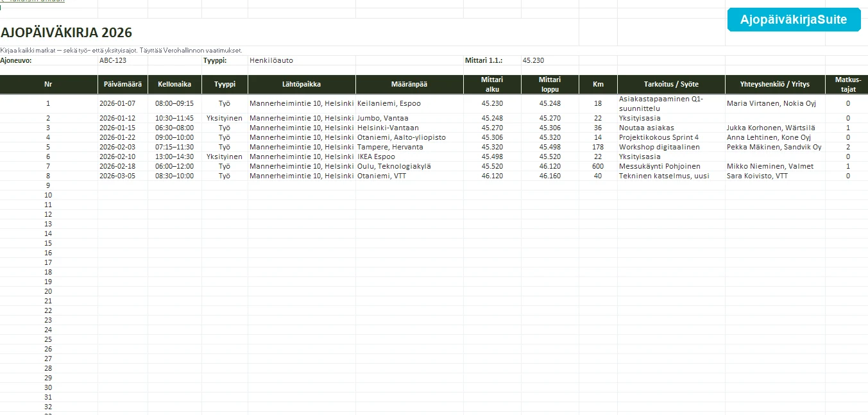Image resolution: width=868 pixels, height=415 pixels.
Task: Click the time cell 08:00–09:15
Action: point(174,103)
